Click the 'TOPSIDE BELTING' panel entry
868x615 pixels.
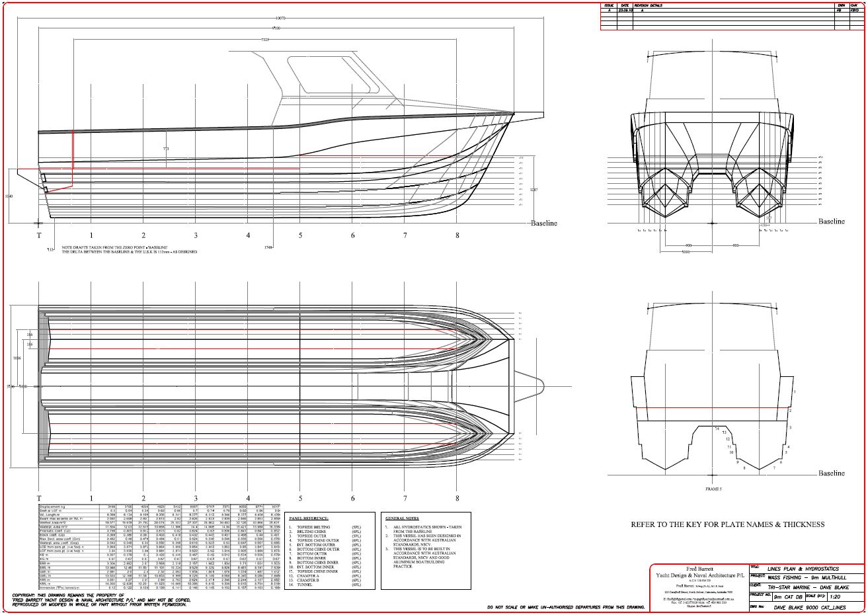click(314, 527)
